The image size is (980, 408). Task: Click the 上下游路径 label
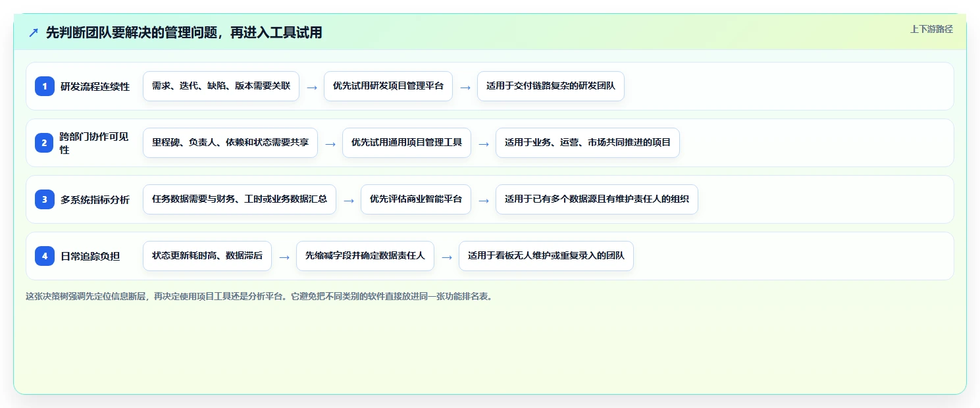[931, 29]
